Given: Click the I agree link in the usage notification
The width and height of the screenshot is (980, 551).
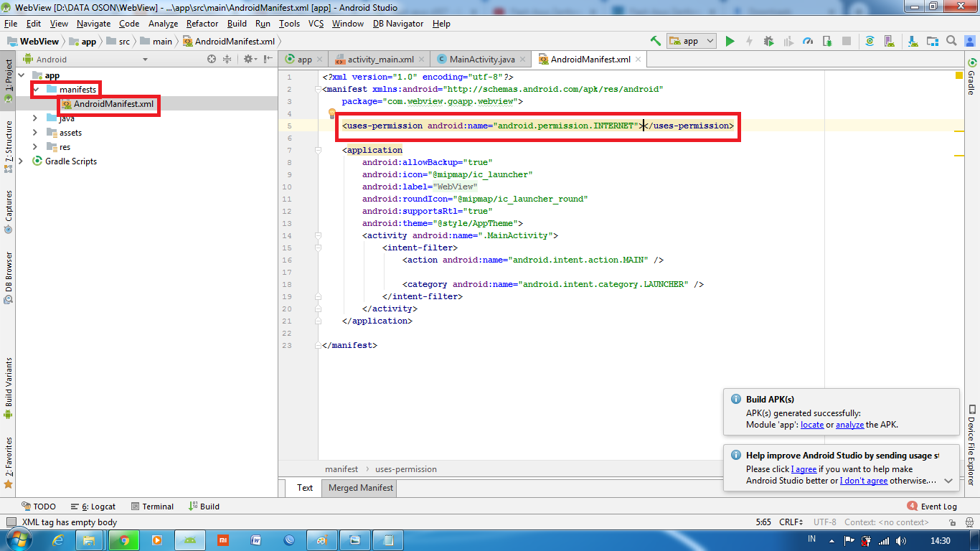Looking at the screenshot, I should (804, 469).
